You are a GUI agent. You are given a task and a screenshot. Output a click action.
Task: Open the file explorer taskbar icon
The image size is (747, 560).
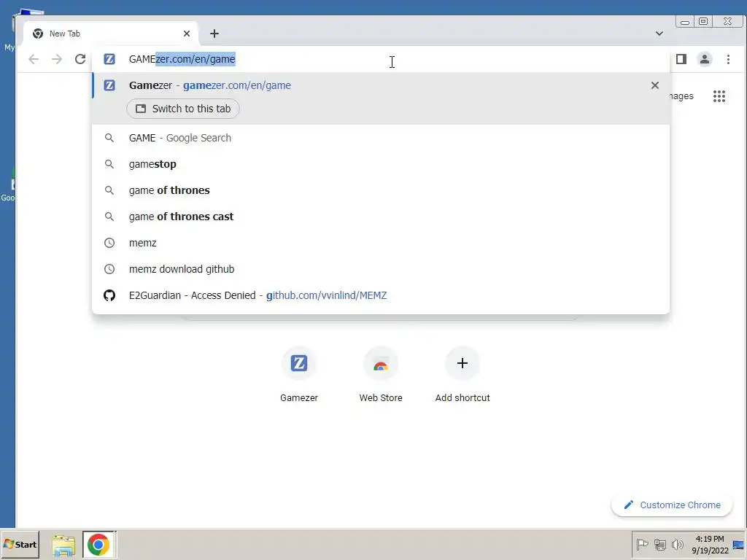pyautogui.click(x=63, y=545)
